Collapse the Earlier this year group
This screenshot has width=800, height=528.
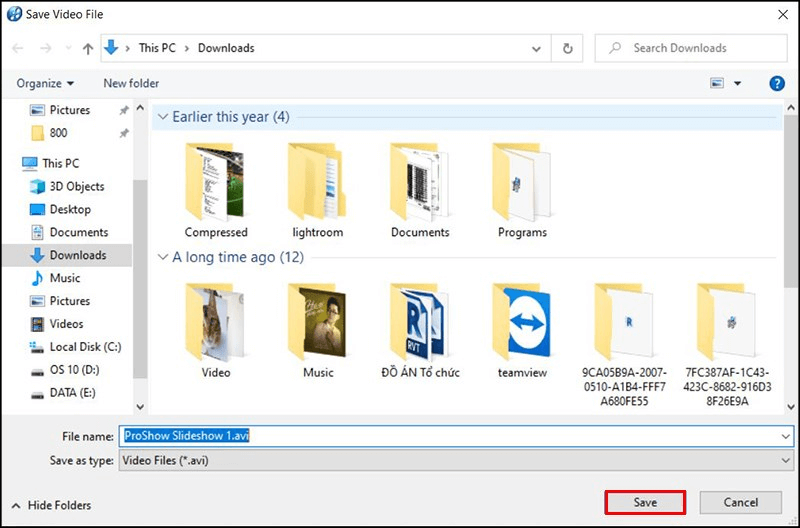pos(162,117)
